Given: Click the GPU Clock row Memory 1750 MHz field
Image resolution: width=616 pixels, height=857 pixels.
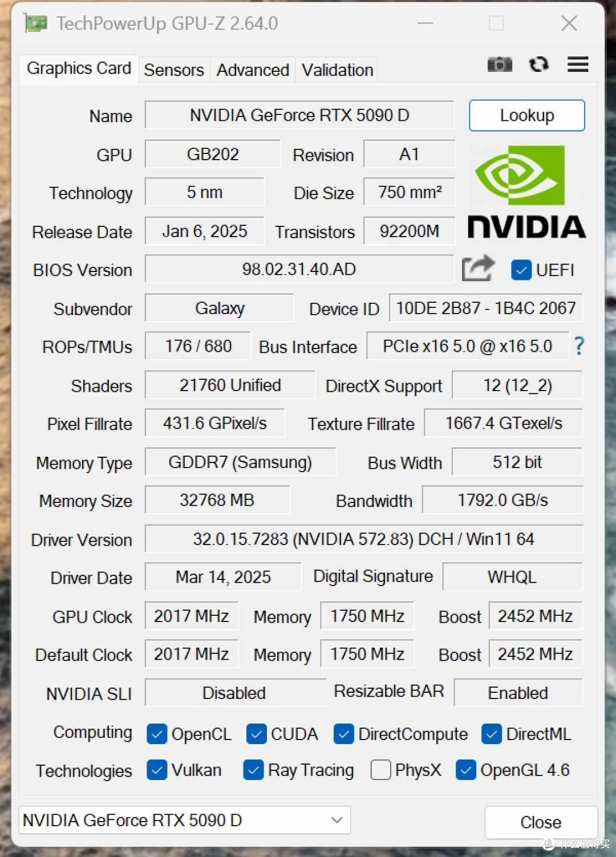Looking at the screenshot, I should click(x=367, y=616).
